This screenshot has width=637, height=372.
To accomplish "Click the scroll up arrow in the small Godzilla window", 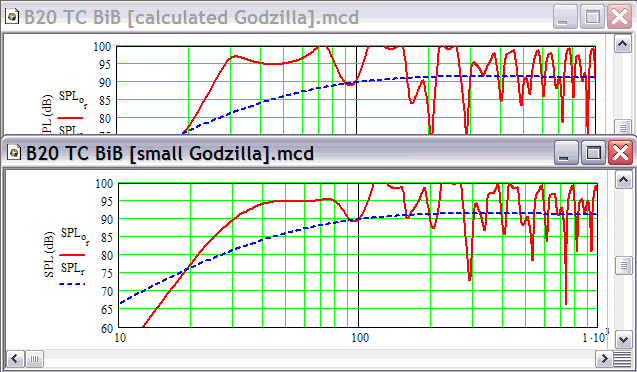I will [624, 180].
